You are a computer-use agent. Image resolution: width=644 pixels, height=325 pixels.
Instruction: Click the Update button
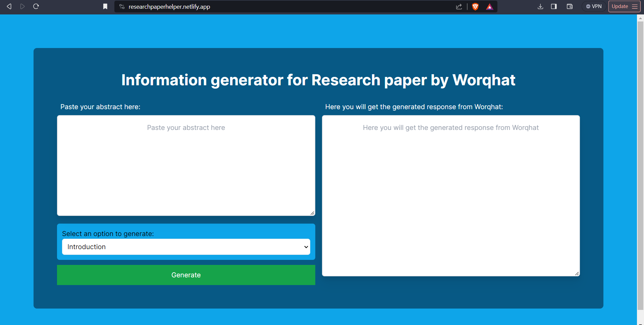(x=620, y=6)
